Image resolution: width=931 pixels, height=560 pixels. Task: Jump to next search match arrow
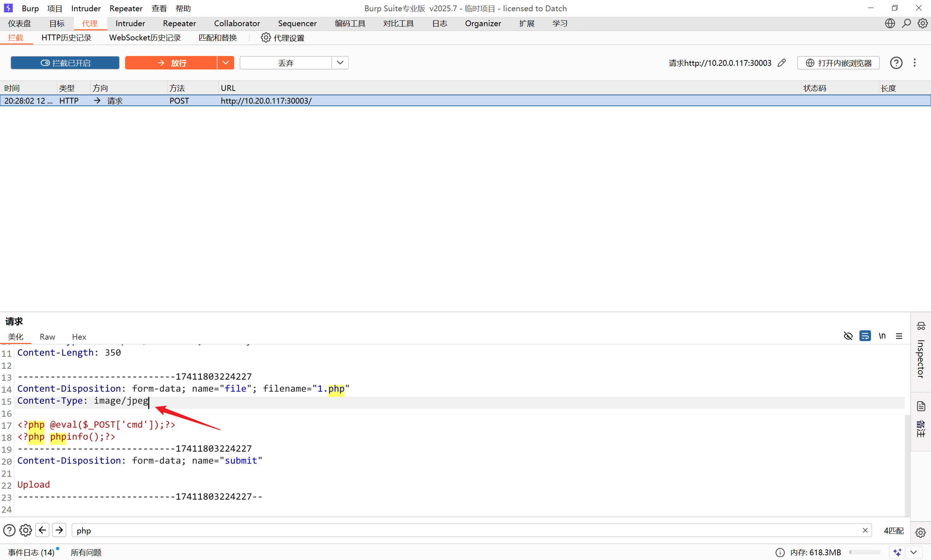pos(59,530)
